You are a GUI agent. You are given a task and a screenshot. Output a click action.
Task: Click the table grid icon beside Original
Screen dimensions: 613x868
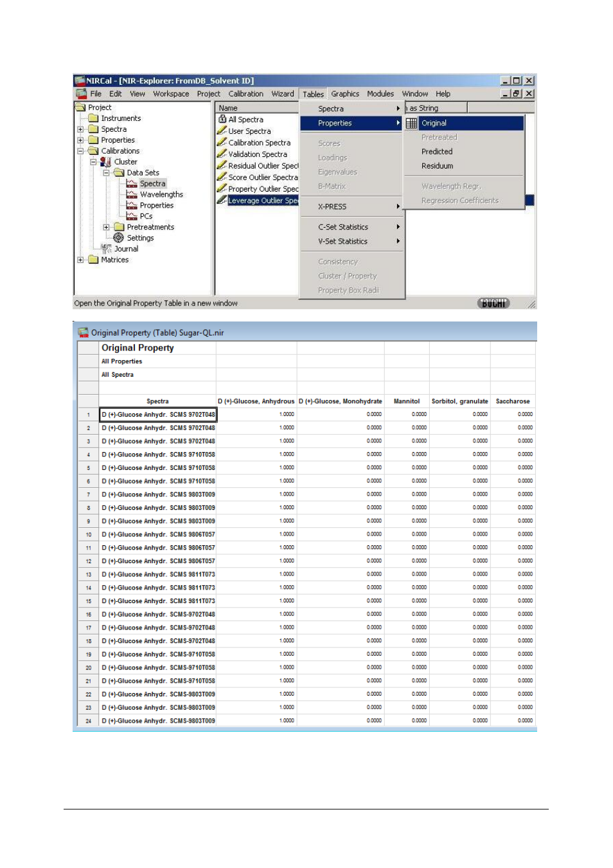tap(411, 123)
